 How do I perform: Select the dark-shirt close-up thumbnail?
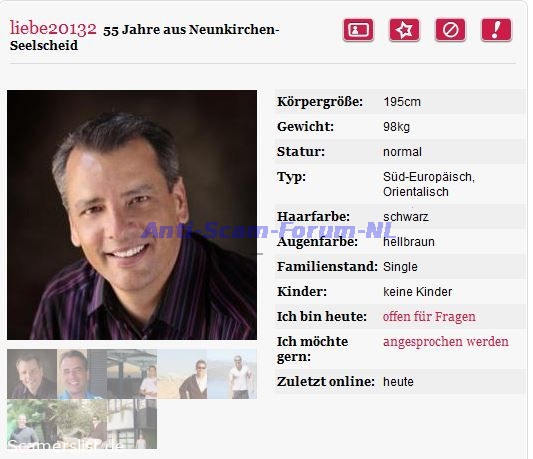[x=32, y=374]
